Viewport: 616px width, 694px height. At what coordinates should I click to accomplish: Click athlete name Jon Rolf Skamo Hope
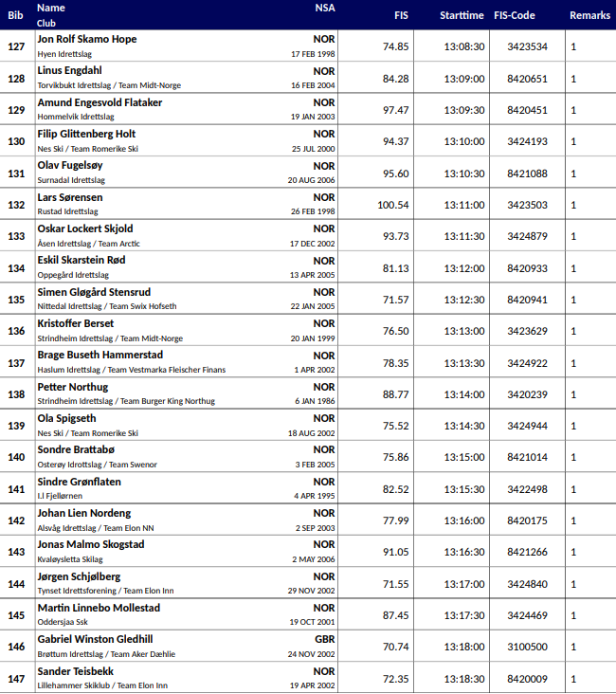87,39
